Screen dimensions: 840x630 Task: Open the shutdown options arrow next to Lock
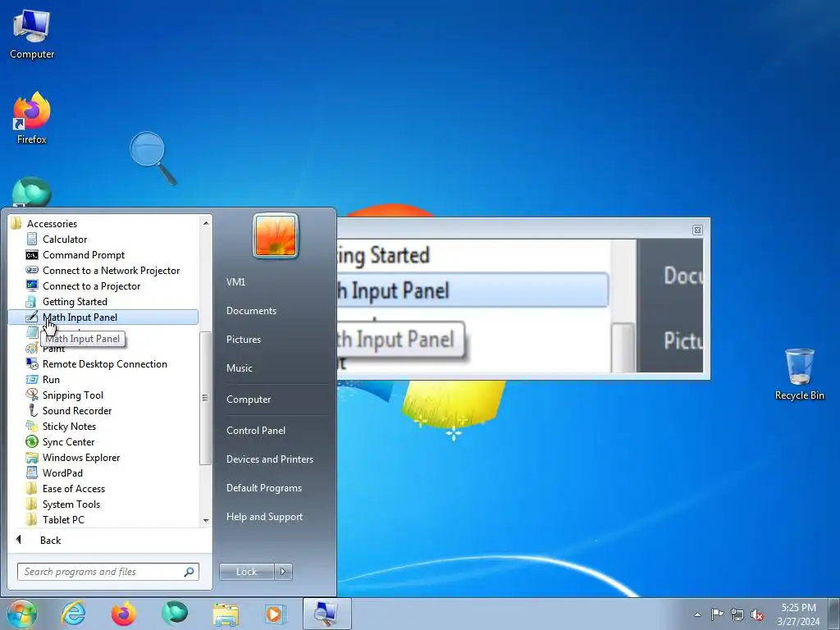click(x=283, y=572)
